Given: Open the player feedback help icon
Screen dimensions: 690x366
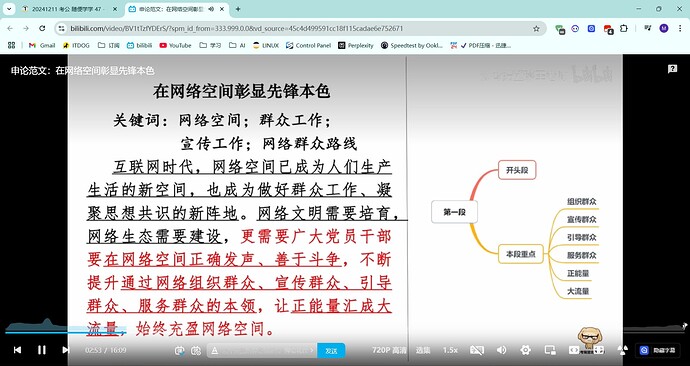Looking at the screenshot, I should point(672,69).
